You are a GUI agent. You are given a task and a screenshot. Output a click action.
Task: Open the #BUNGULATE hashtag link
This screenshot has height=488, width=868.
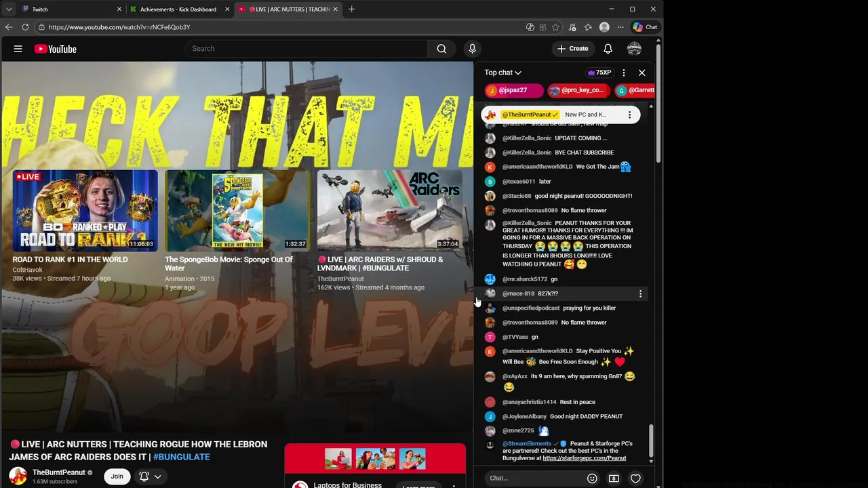pos(181,457)
